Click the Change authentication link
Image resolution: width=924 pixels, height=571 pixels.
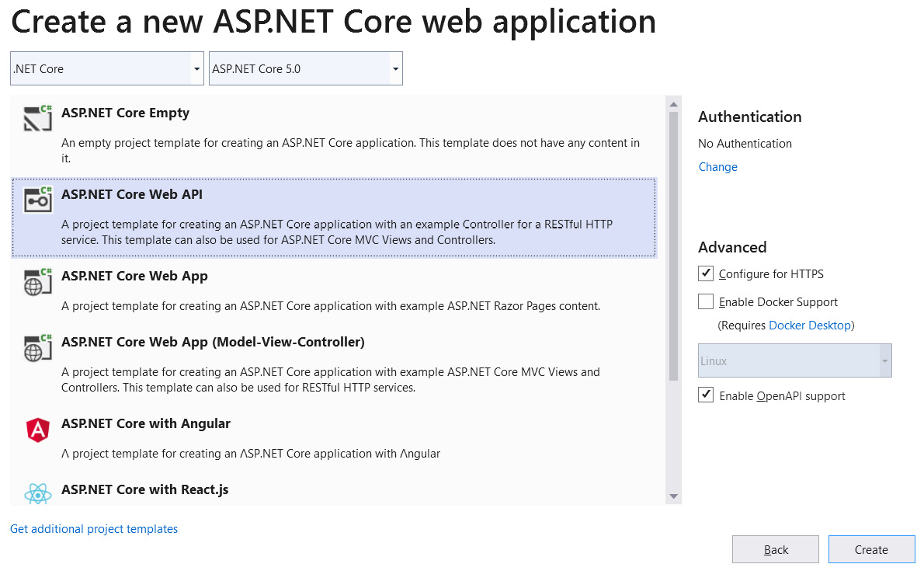tap(717, 166)
